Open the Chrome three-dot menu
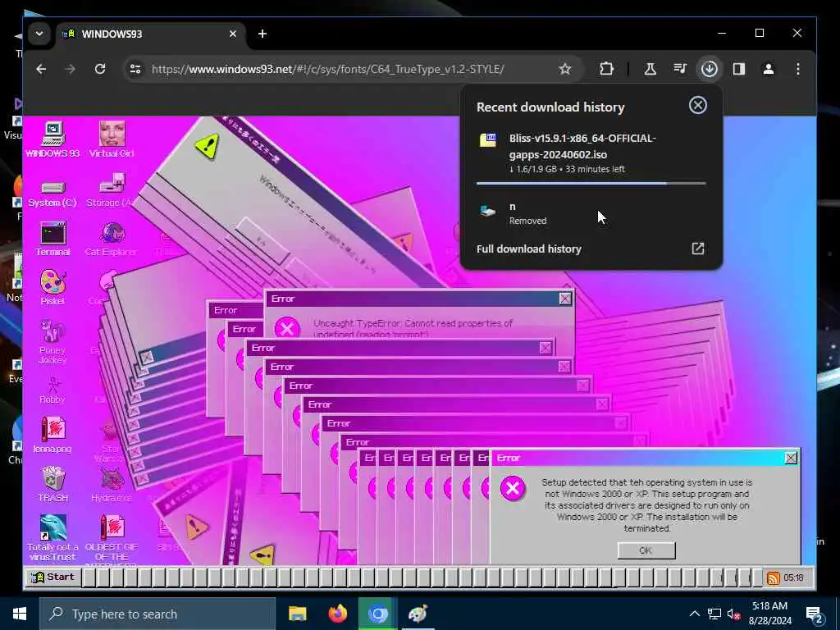Screen dimensions: 840x630 pos(797,69)
